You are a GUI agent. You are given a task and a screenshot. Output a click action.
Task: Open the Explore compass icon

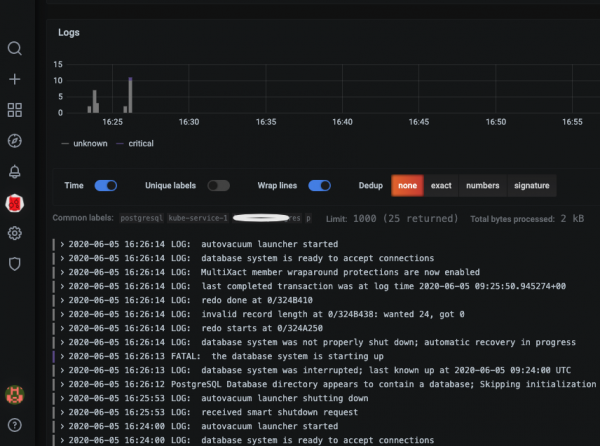pos(15,141)
